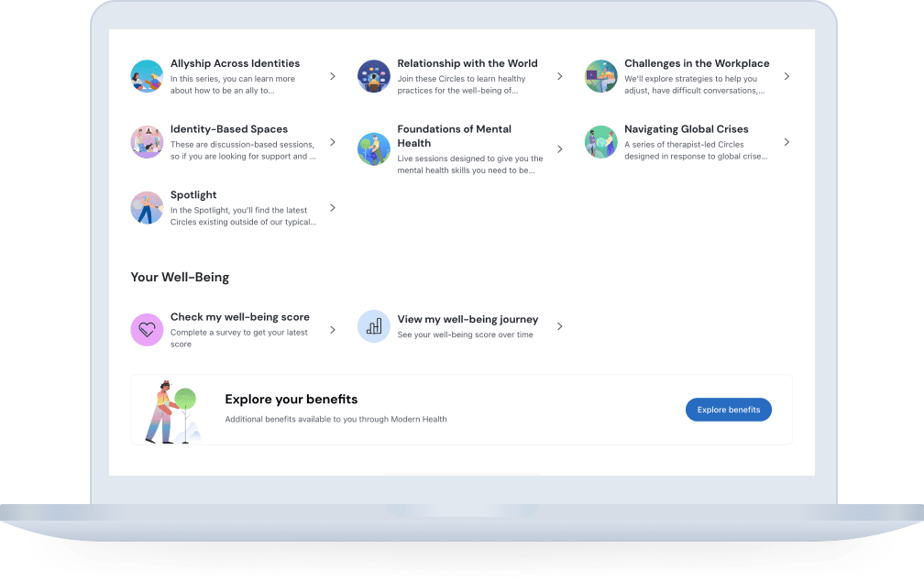Click the pink heart well-being score icon
Screen dimensions: 924x582
pyautogui.click(x=147, y=330)
